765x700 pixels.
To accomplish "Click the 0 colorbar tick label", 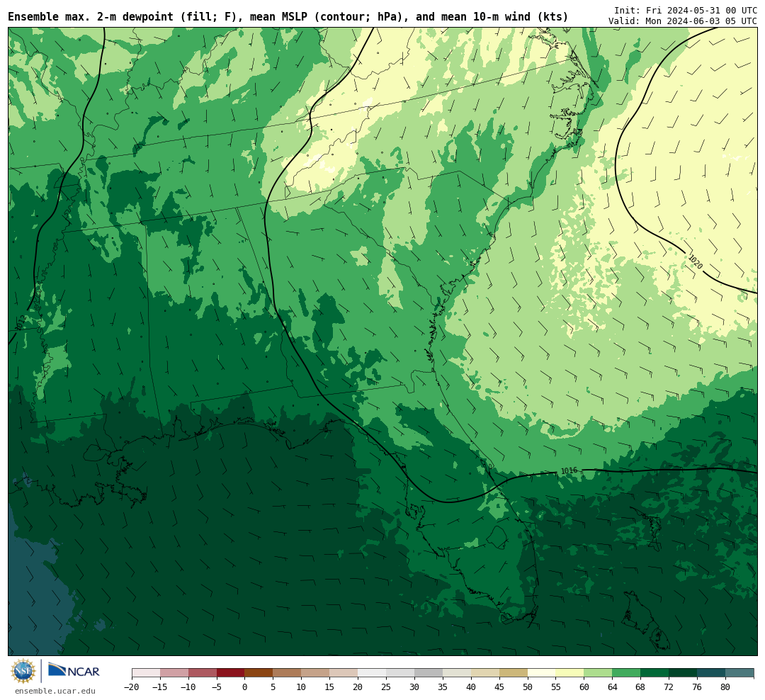I will (245, 687).
